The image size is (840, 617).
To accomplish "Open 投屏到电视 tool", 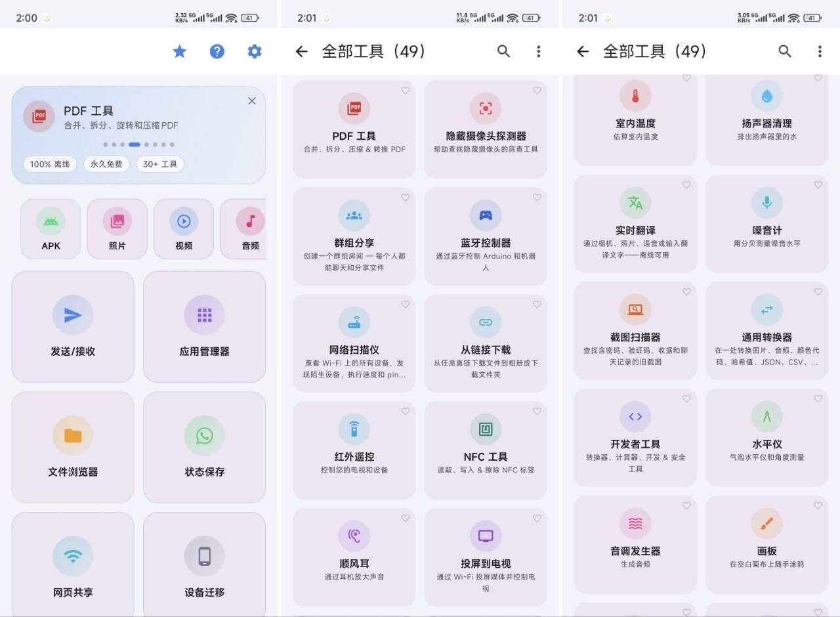I will pyautogui.click(x=486, y=557).
